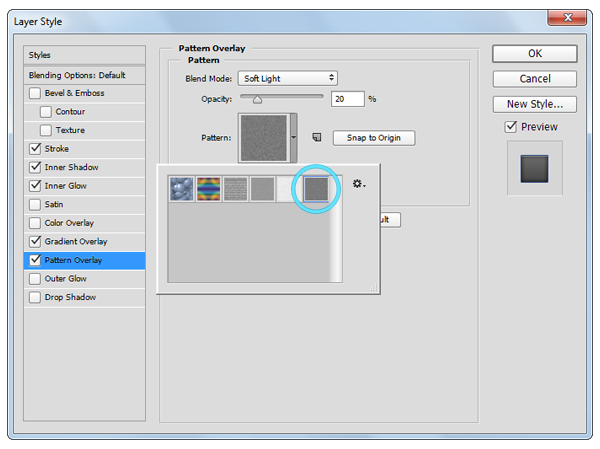
Task: Select the woven gray pattern swatch
Action: pyautogui.click(x=235, y=188)
